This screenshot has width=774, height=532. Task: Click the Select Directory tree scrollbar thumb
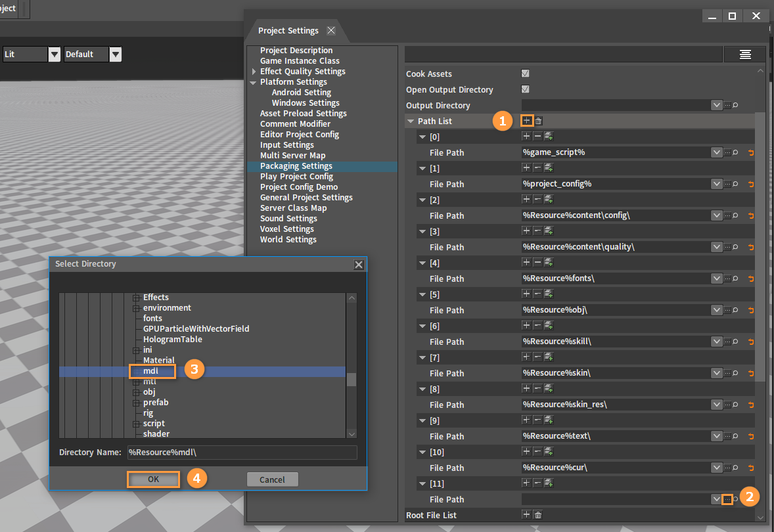(x=352, y=380)
